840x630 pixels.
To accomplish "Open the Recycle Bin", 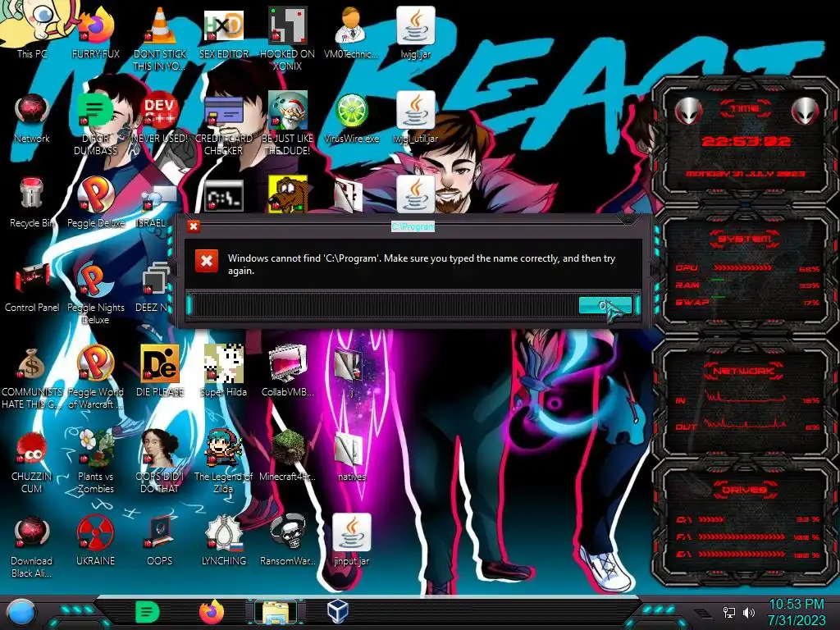I will [x=32, y=203].
